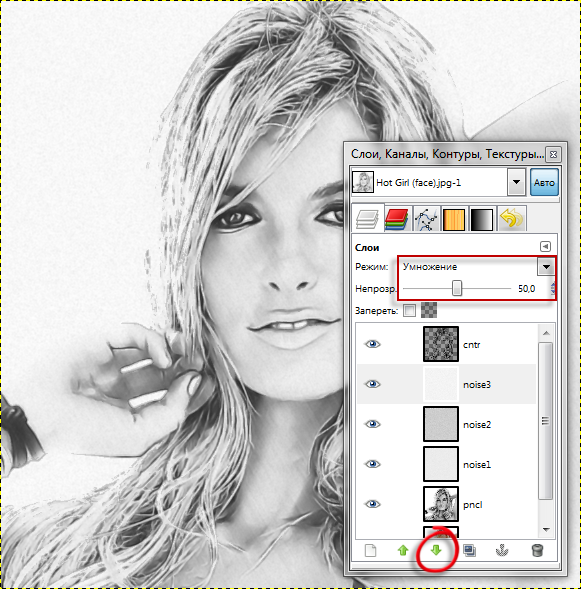Raise the layer with green up arrow
The width and height of the screenshot is (581, 589).
click(403, 551)
